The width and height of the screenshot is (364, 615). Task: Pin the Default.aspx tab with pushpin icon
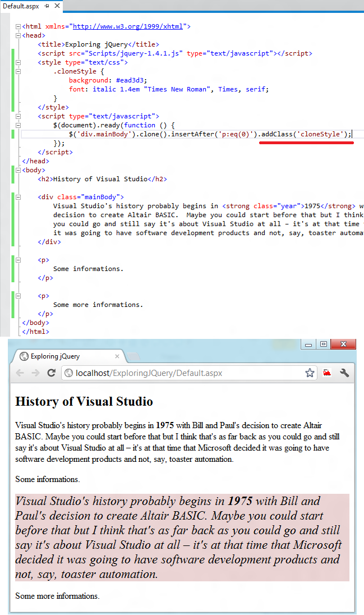pos(47,6)
